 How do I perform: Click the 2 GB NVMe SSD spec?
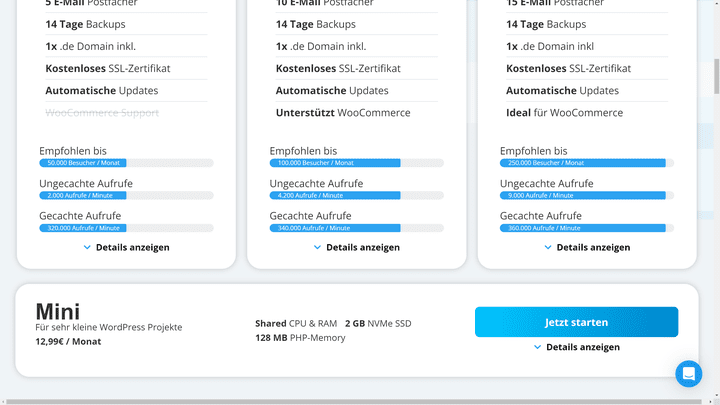tap(378, 324)
